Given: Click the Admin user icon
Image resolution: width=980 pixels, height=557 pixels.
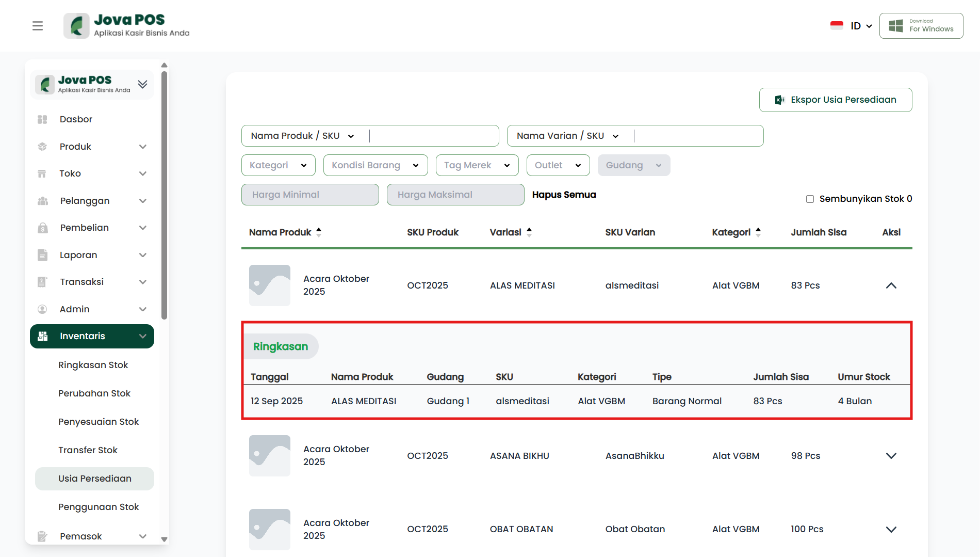Looking at the screenshot, I should tap(42, 309).
